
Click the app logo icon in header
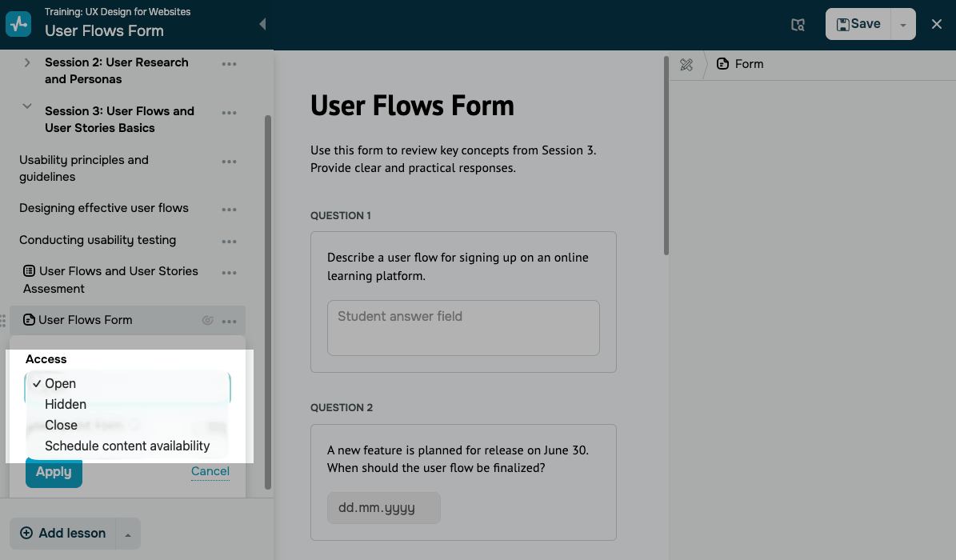pyautogui.click(x=18, y=23)
